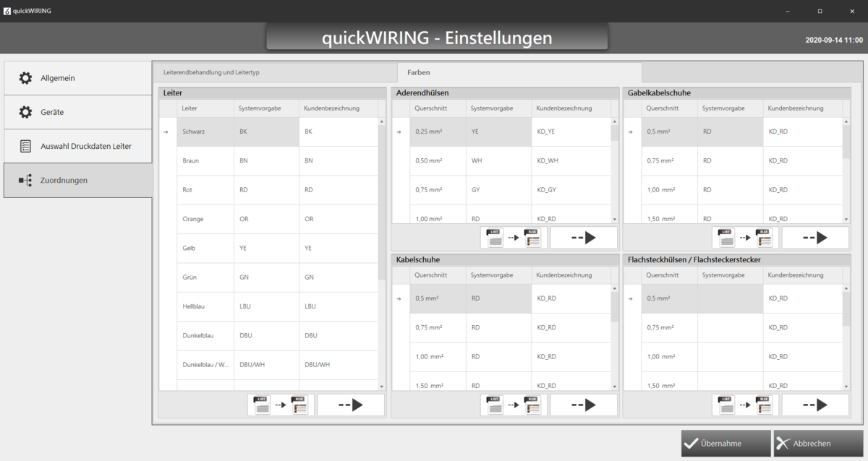Select Auswahl Druckdaten Leiter section
Image resolution: width=868 pixels, height=461 pixels.
point(78,146)
